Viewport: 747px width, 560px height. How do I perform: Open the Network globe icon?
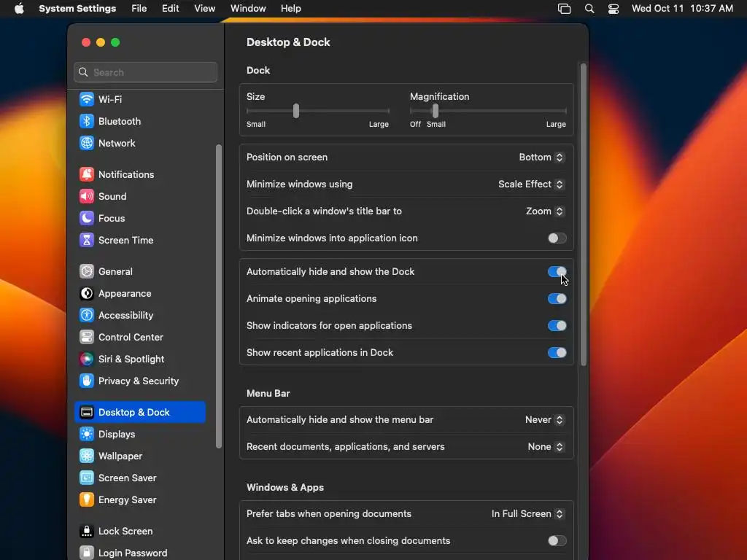(x=86, y=143)
